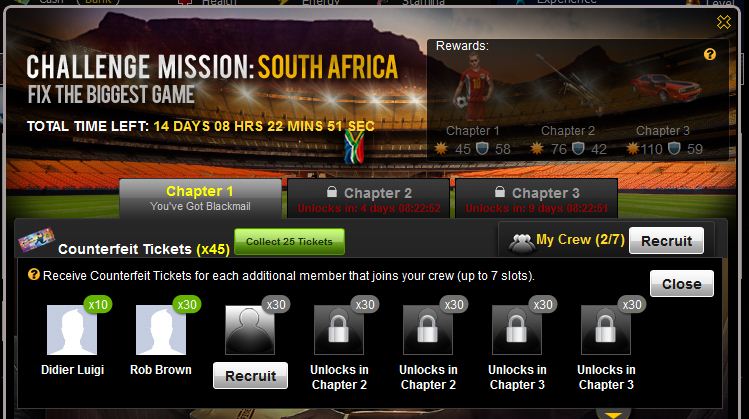Click the Counterfeit Tickets icon
The image size is (749, 419).
click(36, 240)
